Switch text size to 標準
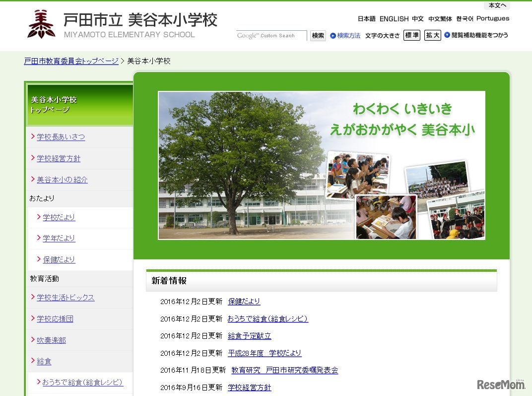 pos(412,35)
